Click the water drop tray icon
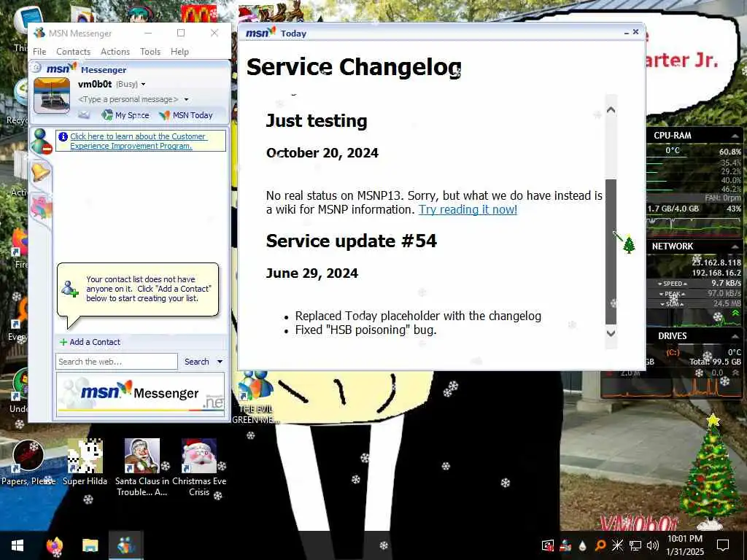Screen dimensions: 747x560 coord(582,545)
